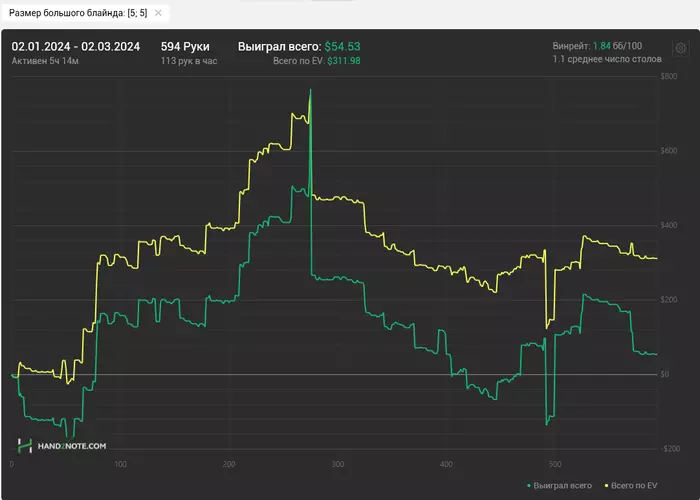Image resolution: width=700 pixels, height=500 pixels.
Task: Select the "Размер большого блайнда: [5; 5]" filter tab
Action: click(x=78, y=13)
